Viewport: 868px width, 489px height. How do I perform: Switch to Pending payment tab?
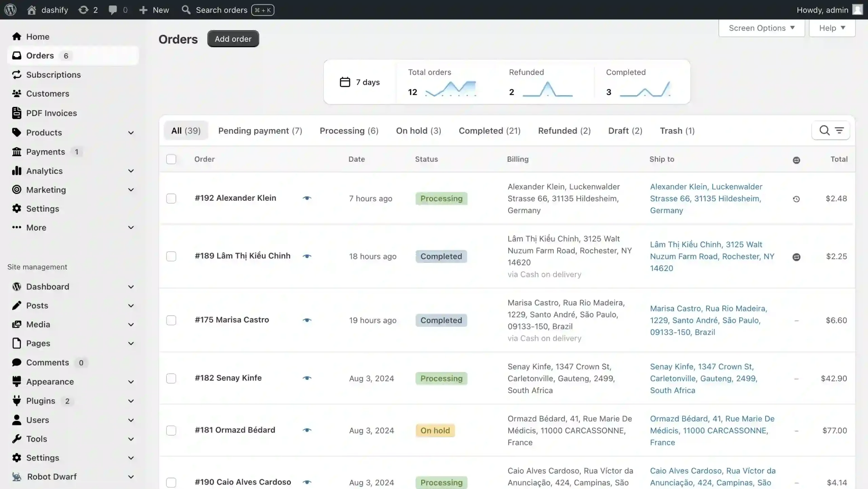[260, 130]
